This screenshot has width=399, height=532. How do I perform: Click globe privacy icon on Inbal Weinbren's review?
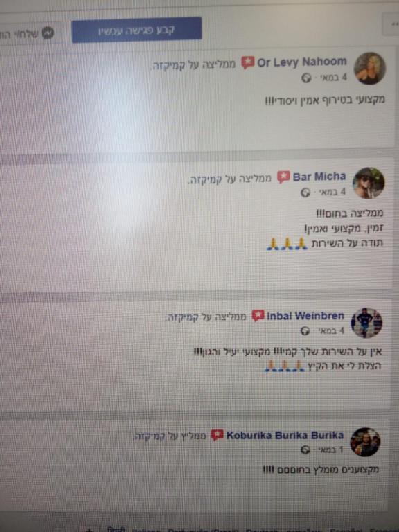tap(305, 331)
